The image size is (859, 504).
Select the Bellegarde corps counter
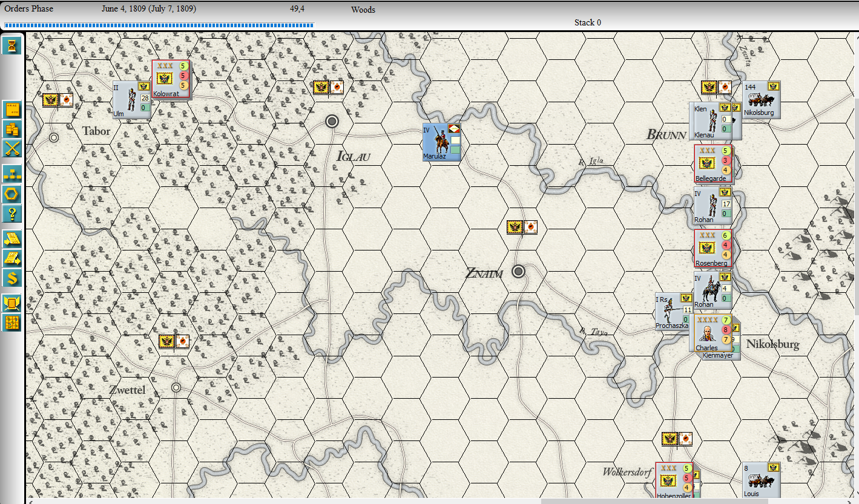714,164
